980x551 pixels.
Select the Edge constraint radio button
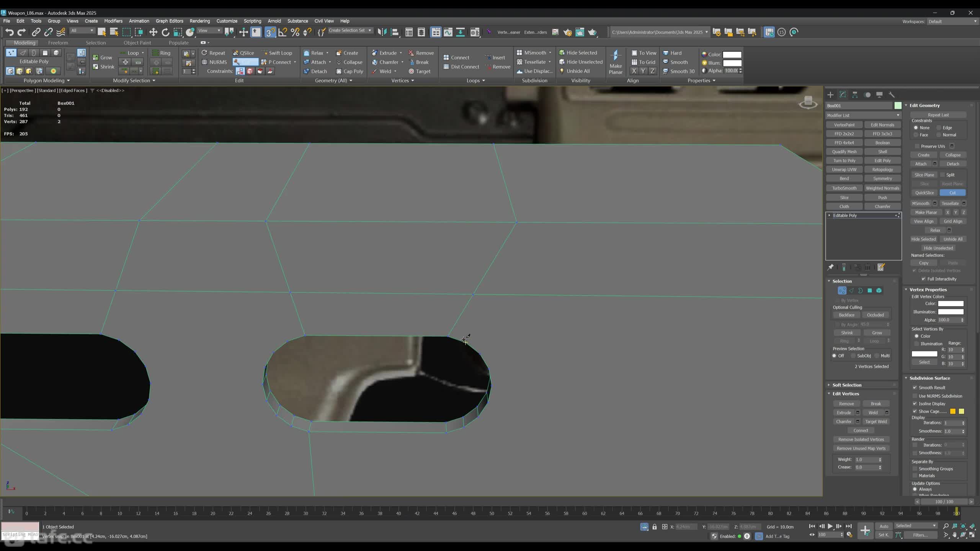pos(939,128)
